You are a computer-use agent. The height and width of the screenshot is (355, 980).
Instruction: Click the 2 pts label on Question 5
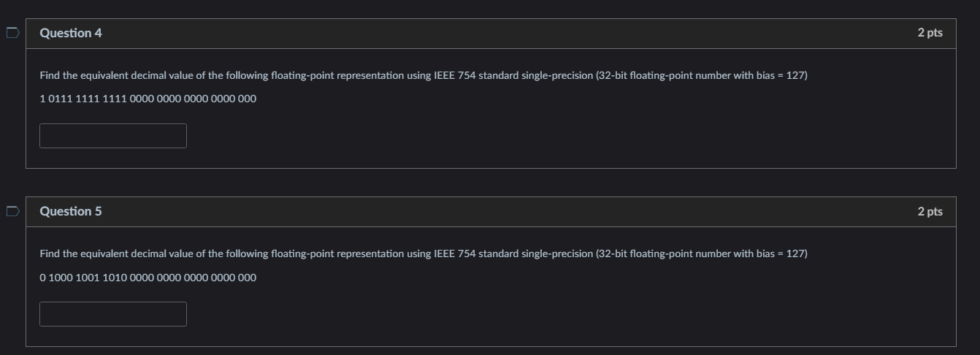930,211
